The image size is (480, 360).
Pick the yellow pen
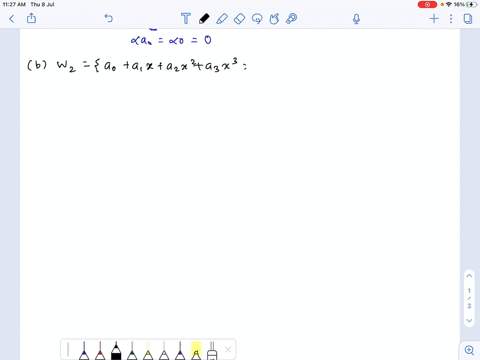(x=148, y=351)
